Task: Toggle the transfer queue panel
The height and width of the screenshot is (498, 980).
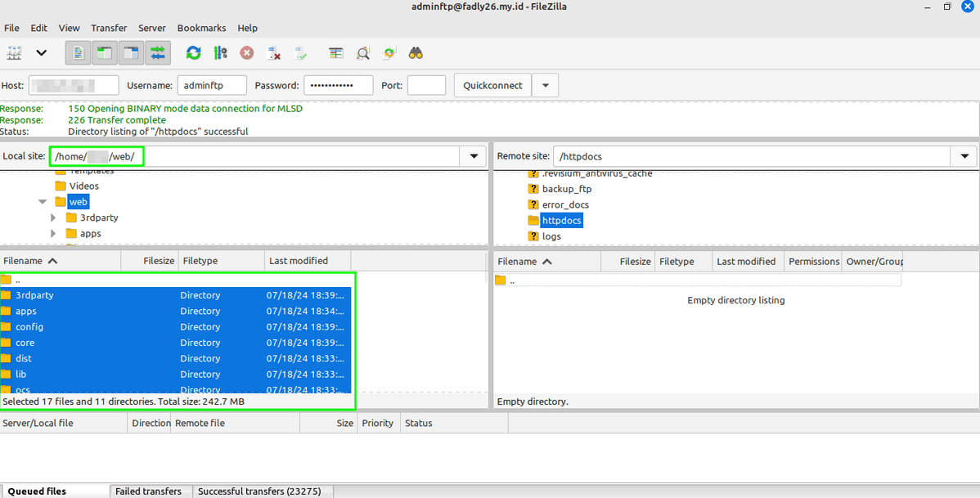Action: coord(157,52)
